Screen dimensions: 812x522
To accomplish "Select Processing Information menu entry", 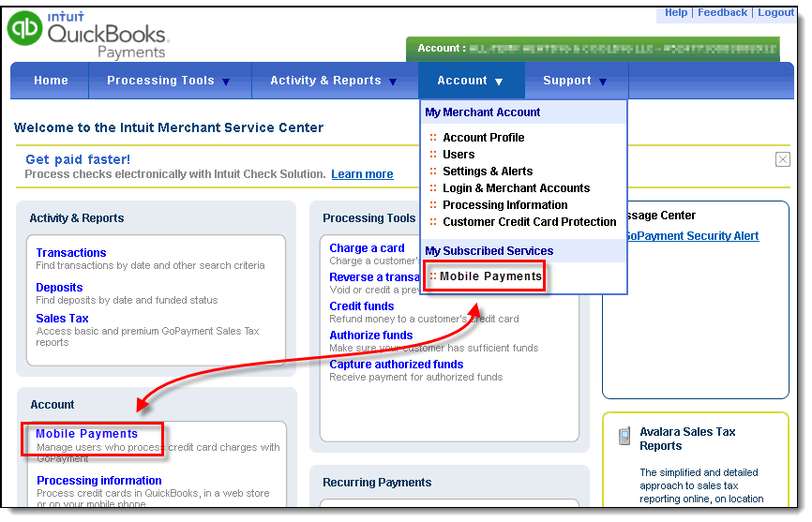I will pyautogui.click(x=504, y=205).
